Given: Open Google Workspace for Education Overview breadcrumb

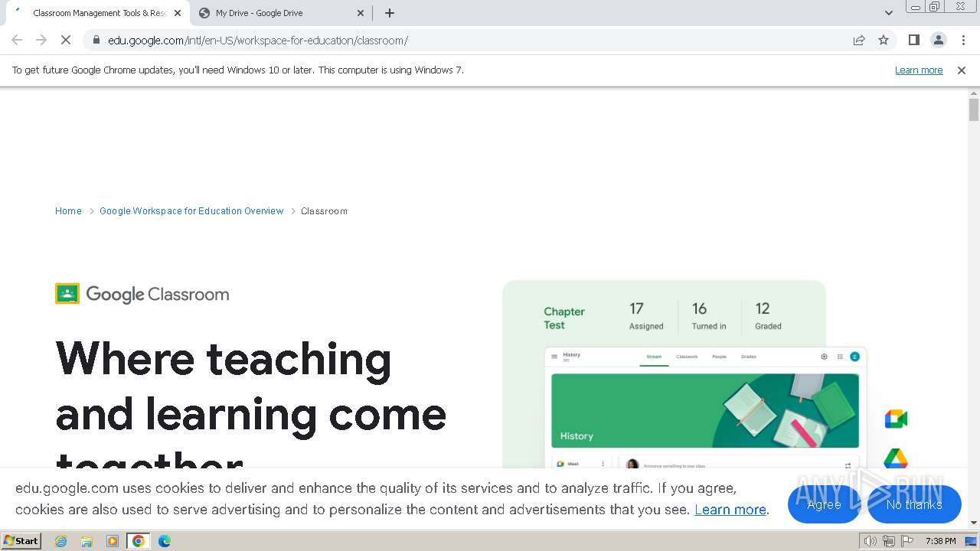Looking at the screenshot, I should click(x=191, y=211).
